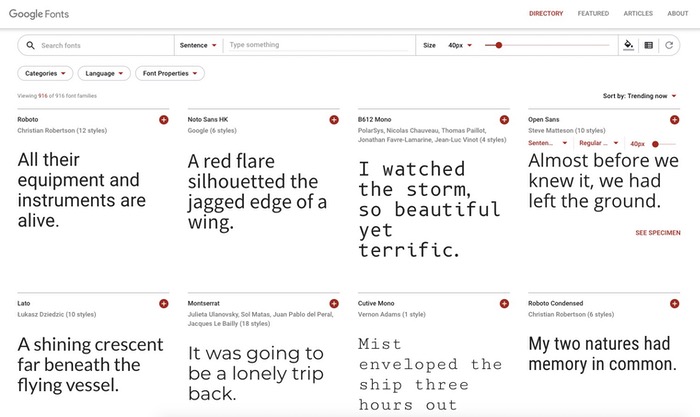Image resolution: width=700 pixels, height=417 pixels.
Task: Click Roboto Condensed preview text
Action: [x=602, y=354]
